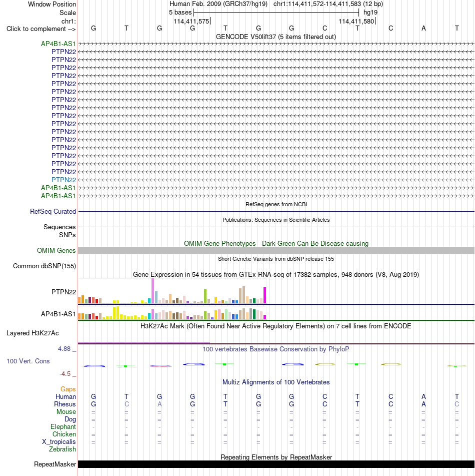Open 'Gene Expression in 54 tissues from GTEx' title

pos(276,274)
